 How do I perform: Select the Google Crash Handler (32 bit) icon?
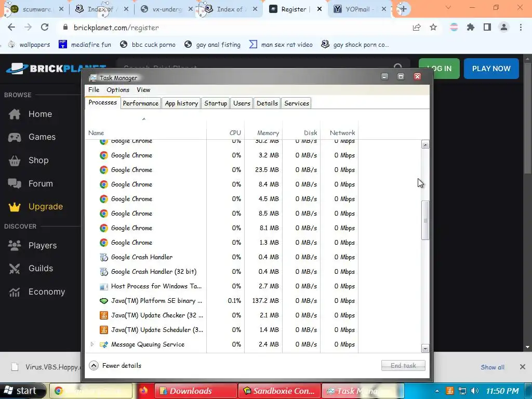pos(104,272)
